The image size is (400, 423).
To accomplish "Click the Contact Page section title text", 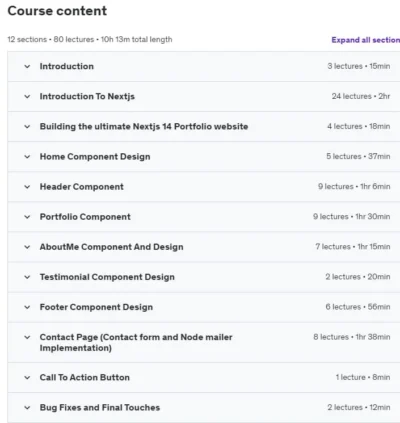I will point(136,342).
